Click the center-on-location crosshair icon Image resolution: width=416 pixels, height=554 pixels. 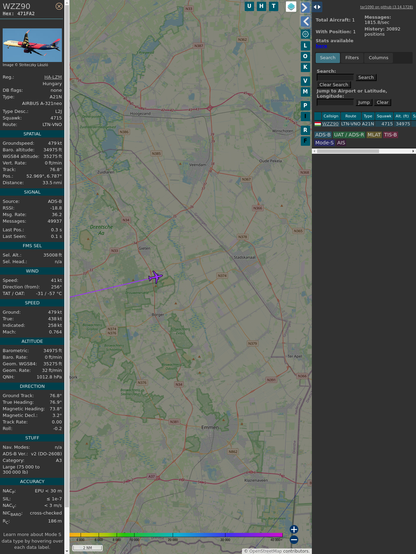(305, 34)
